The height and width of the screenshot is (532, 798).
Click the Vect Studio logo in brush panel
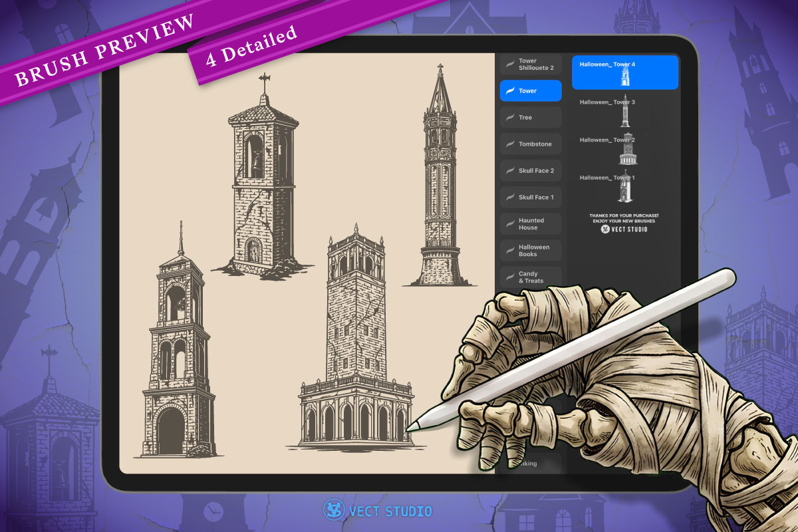[x=624, y=229]
